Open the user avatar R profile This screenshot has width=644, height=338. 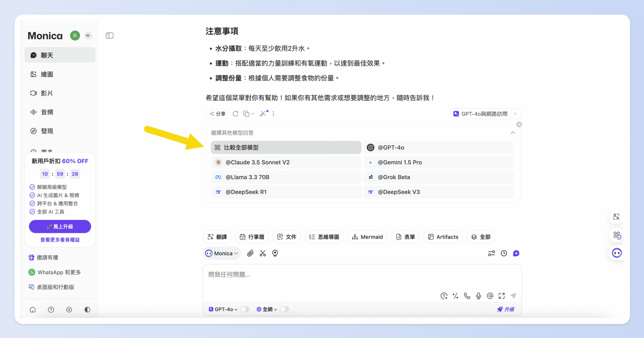75,35
